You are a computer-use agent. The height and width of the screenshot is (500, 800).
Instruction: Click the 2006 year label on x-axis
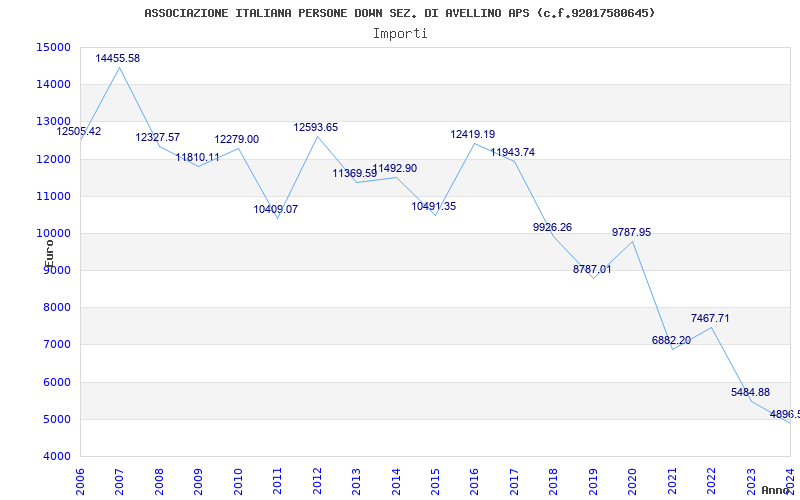point(80,482)
